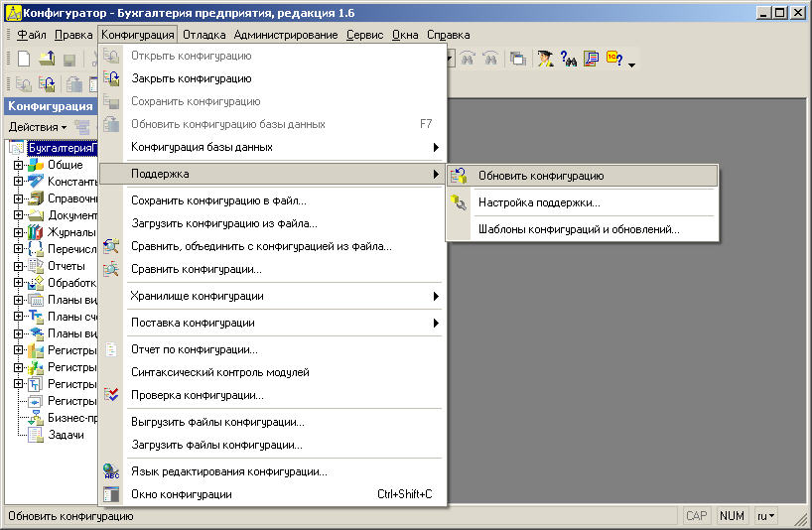Viewport: 812px width, 530px height.
Task: Click the Close configuration toolbar icon
Action: point(47,83)
